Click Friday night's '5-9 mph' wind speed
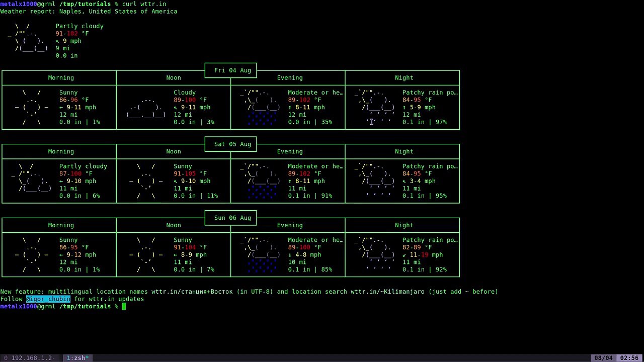644x362 pixels. click(x=423, y=107)
